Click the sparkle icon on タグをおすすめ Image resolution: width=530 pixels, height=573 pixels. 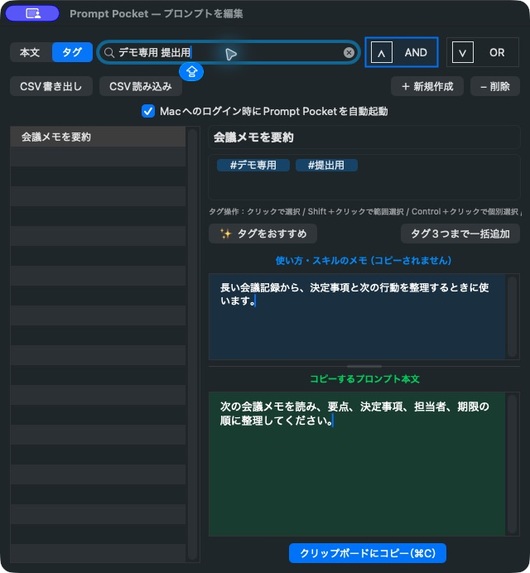click(x=226, y=234)
